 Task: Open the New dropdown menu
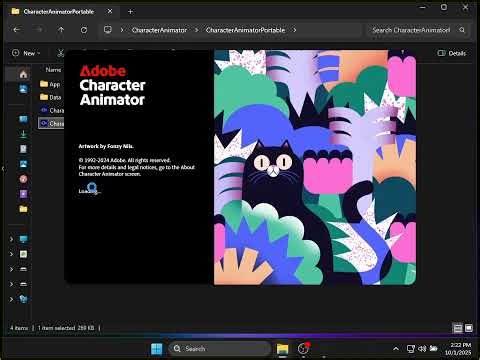pyautogui.click(x=26, y=53)
